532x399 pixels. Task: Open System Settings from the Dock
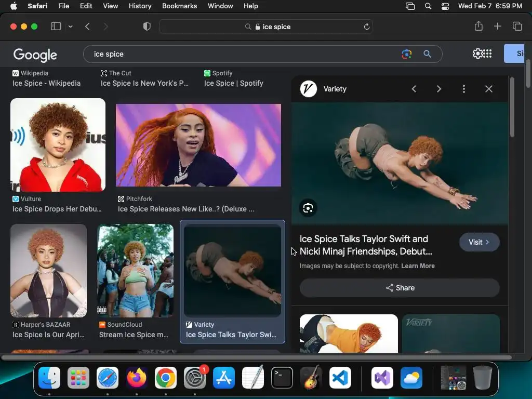coord(195,377)
